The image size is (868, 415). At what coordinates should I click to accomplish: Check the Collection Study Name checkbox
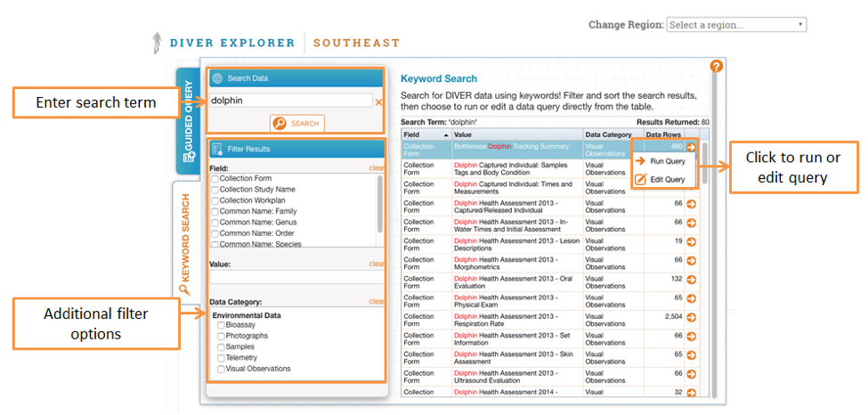click(x=215, y=190)
